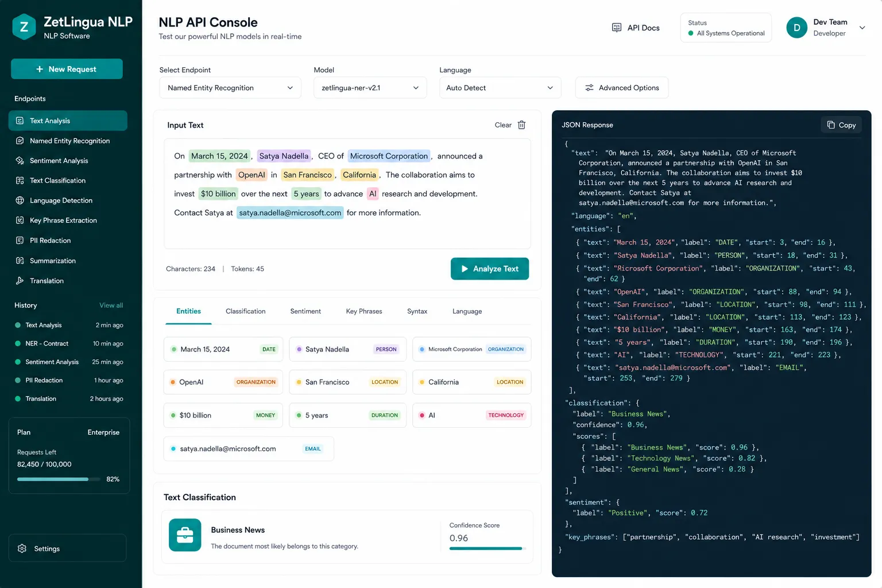
Task: Click the Satya Nadella PERSON entity card
Action: pos(347,349)
